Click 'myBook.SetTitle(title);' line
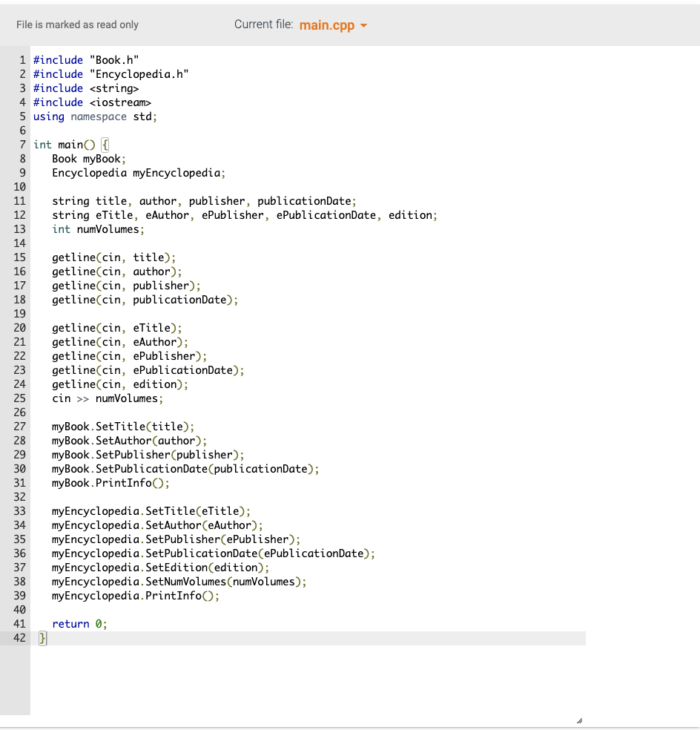Screen dimensions: 700x730 click(x=123, y=427)
